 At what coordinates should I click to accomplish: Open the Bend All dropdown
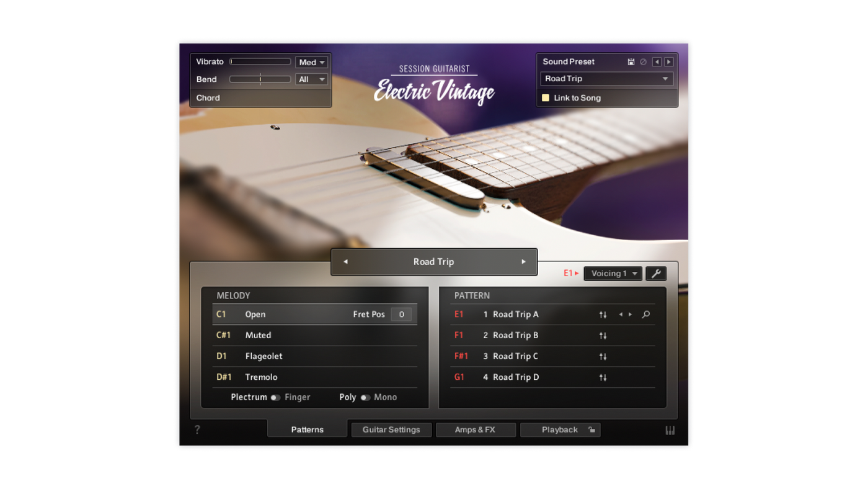point(311,79)
